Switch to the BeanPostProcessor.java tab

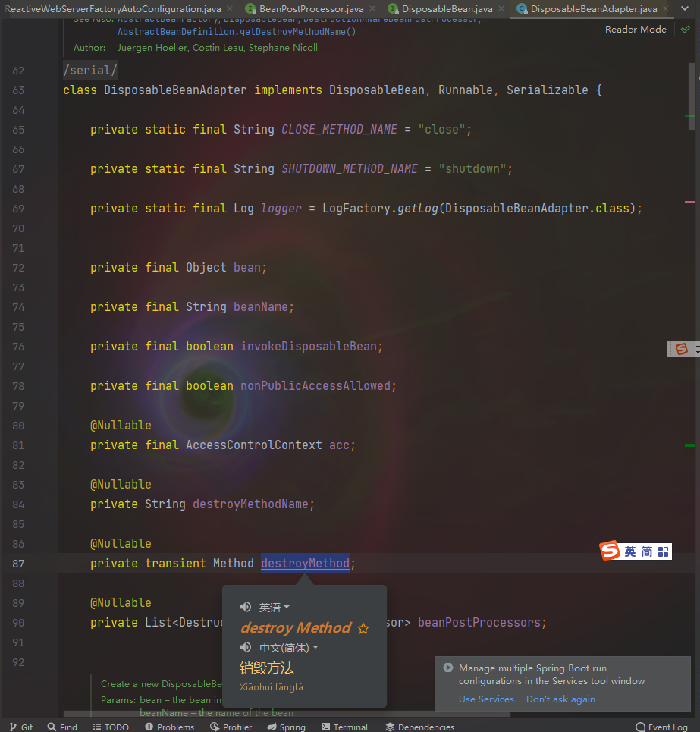pyautogui.click(x=311, y=9)
